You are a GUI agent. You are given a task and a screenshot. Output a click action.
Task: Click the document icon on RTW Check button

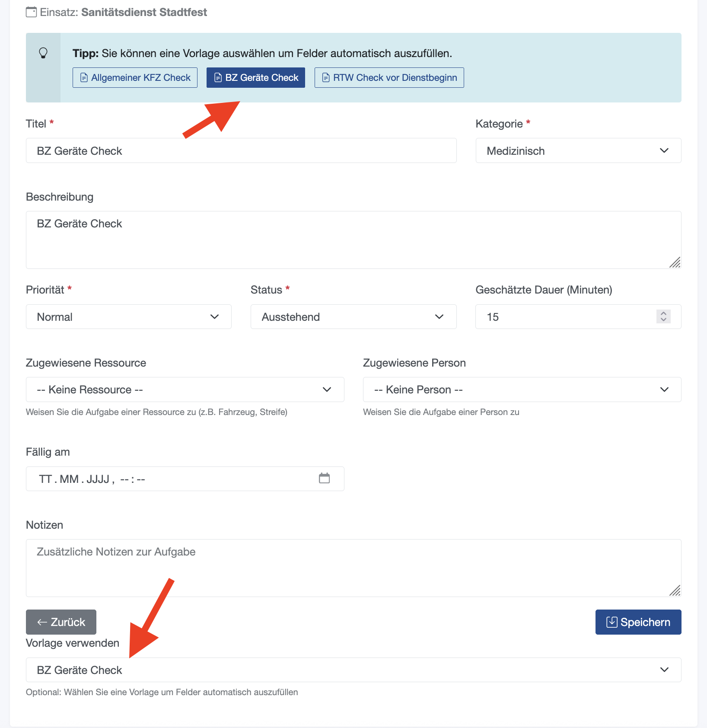click(x=326, y=78)
